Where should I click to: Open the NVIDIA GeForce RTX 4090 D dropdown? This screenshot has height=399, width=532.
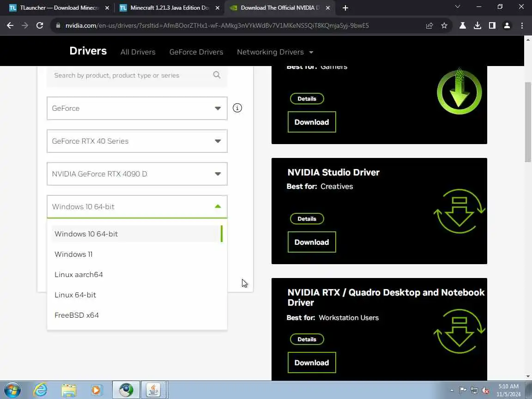tap(137, 174)
